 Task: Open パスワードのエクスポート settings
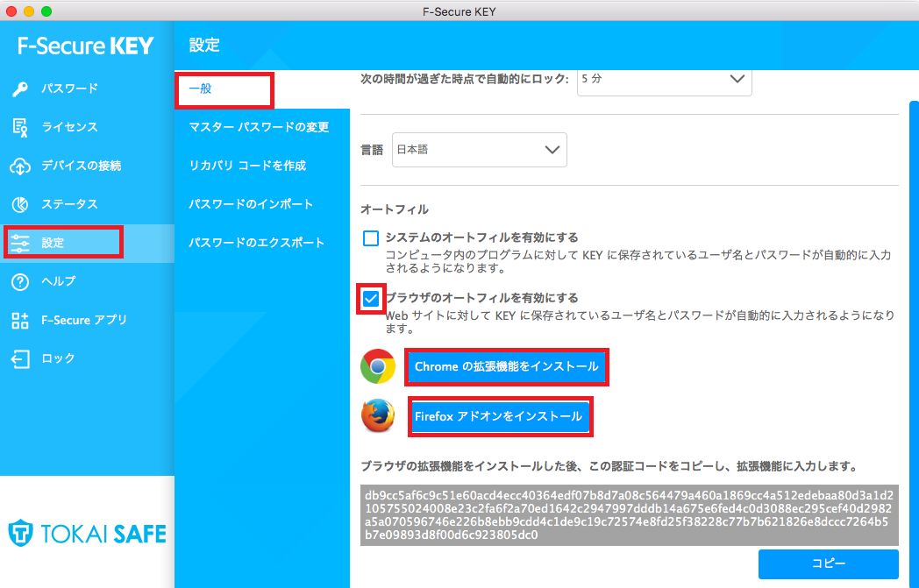[262, 243]
